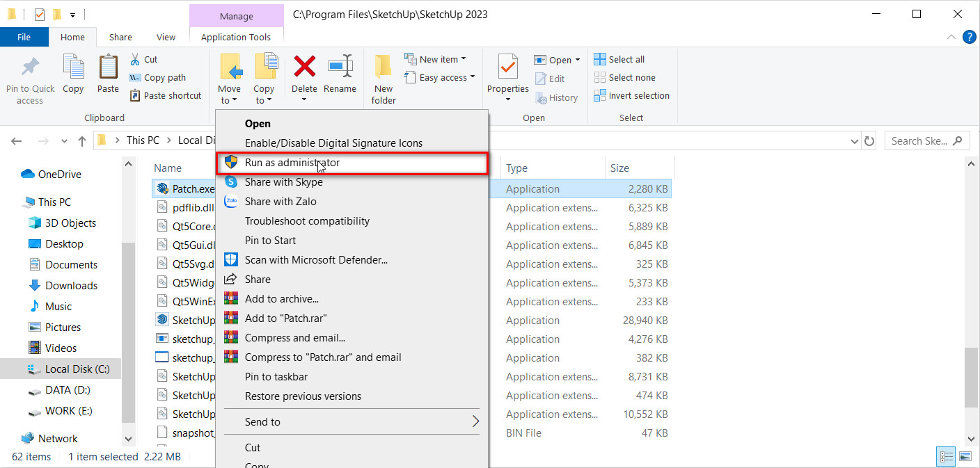Switch to large icons view in status bar
980x468 pixels.
click(965, 457)
